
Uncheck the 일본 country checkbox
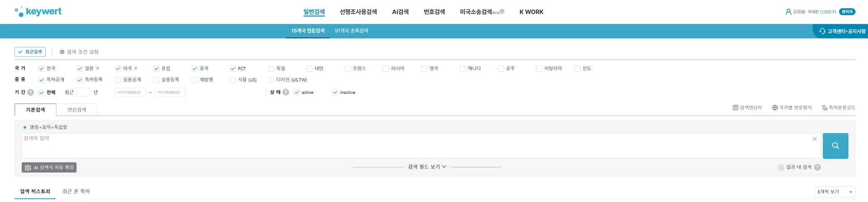[x=80, y=69]
